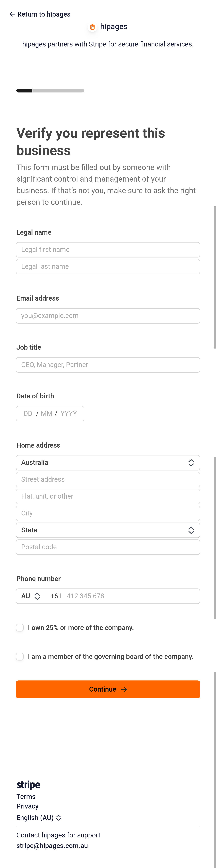Click the Stripe logo in footer
This screenshot has height=868, width=216.
click(x=28, y=785)
